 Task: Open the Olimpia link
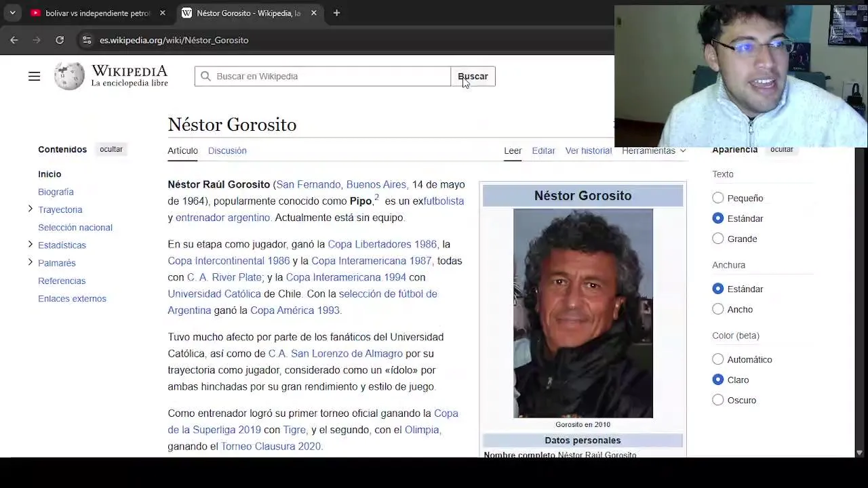coord(422,430)
